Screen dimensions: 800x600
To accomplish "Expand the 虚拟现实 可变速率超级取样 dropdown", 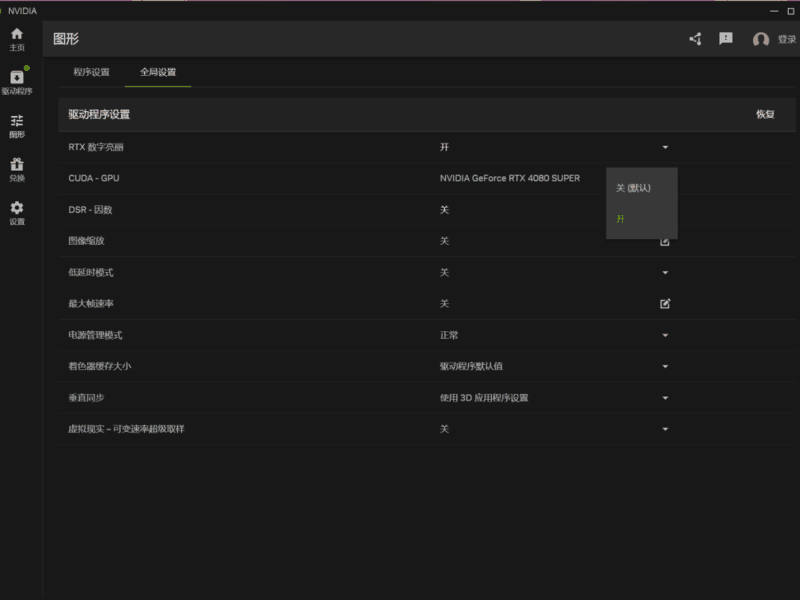I will click(x=665, y=429).
